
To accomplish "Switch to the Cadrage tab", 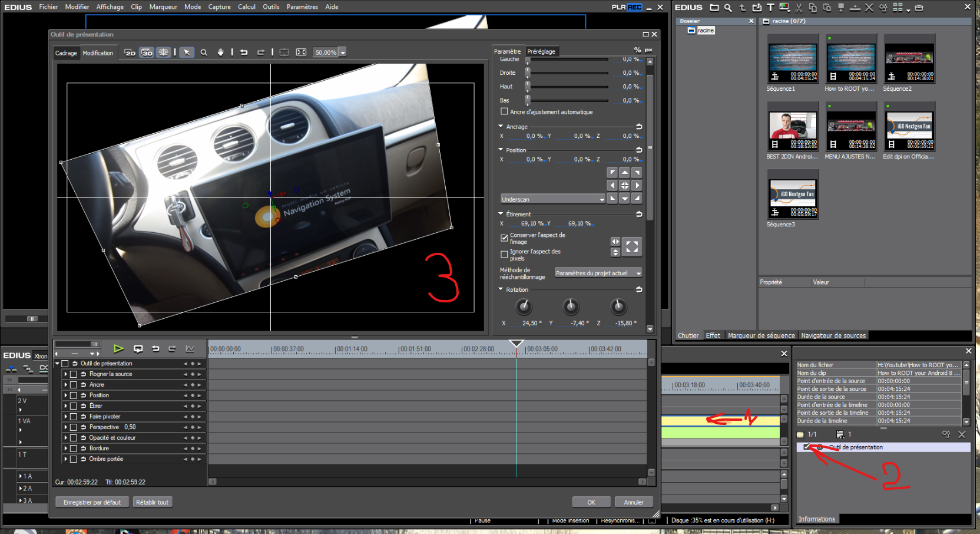I will coord(66,53).
